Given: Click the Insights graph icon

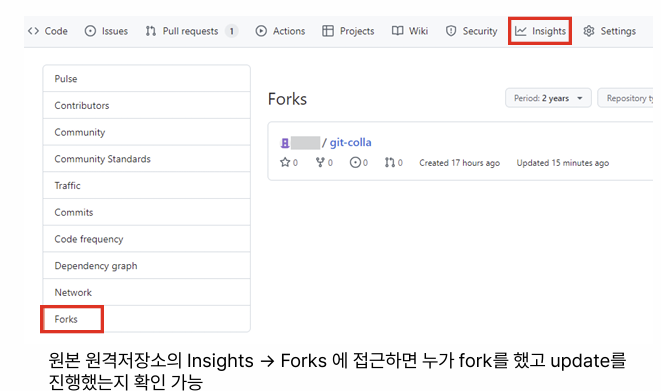Looking at the screenshot, I should pyautogui.click(x=521, y=31).
